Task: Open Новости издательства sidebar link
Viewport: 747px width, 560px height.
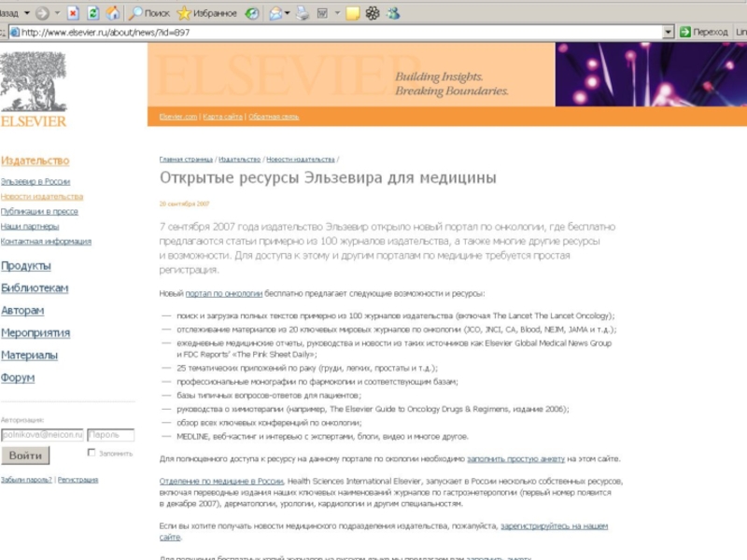Action: tap(42, 196)
